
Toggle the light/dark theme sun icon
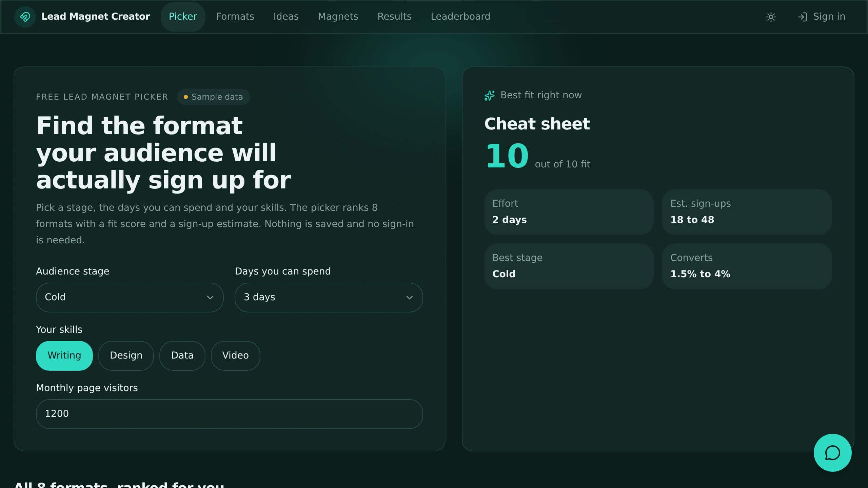tap(771, 17)
